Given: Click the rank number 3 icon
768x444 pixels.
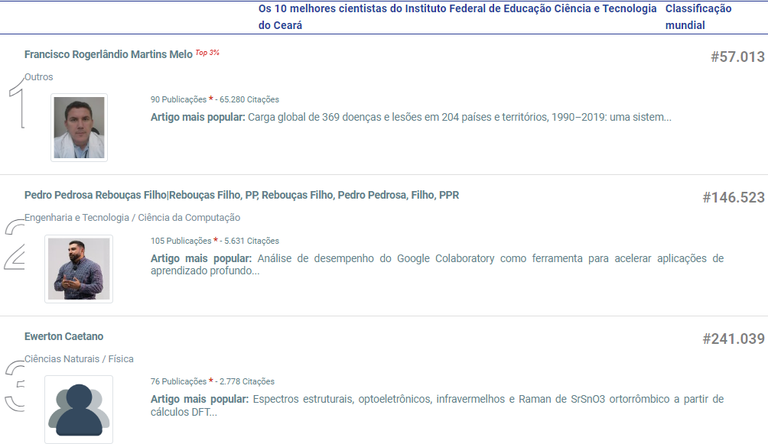Looking at the screenshot, I should (14, 387).
